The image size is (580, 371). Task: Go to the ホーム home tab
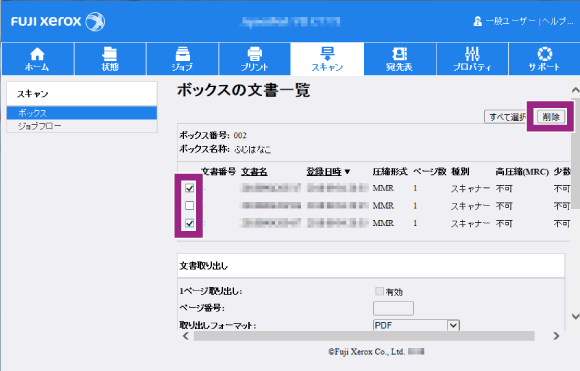coord(37,59)
